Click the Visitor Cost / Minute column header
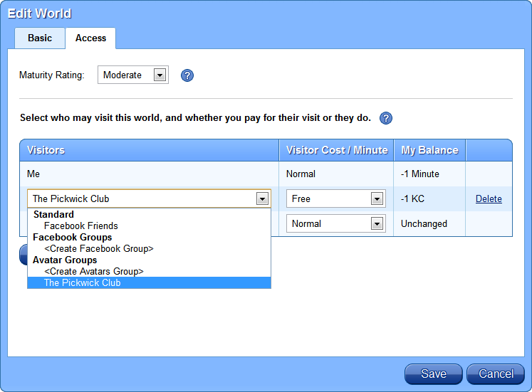The width and height of the screenshot is (532, 392). (x=336, y=150)
